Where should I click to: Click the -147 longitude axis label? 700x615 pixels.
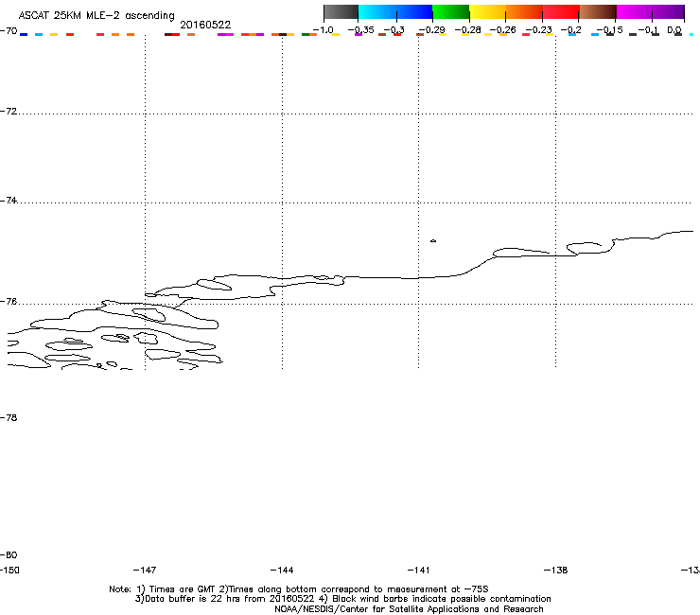(x=145, y=570)
